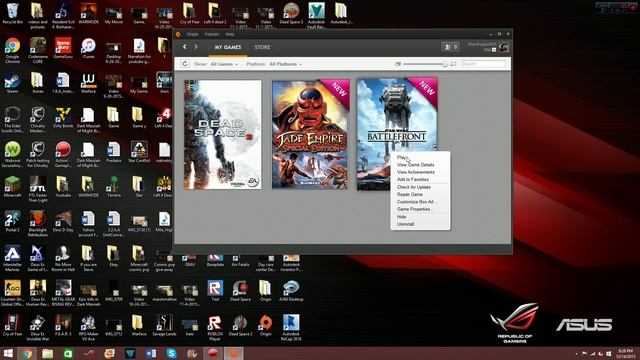The width and height of the screenshot is (640, 360).
Task: Select the Star Wars Battlefront tile
Action: click(397, 134)
